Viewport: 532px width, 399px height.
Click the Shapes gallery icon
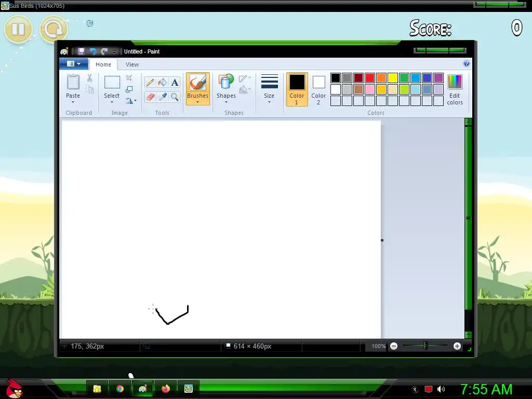226,82
